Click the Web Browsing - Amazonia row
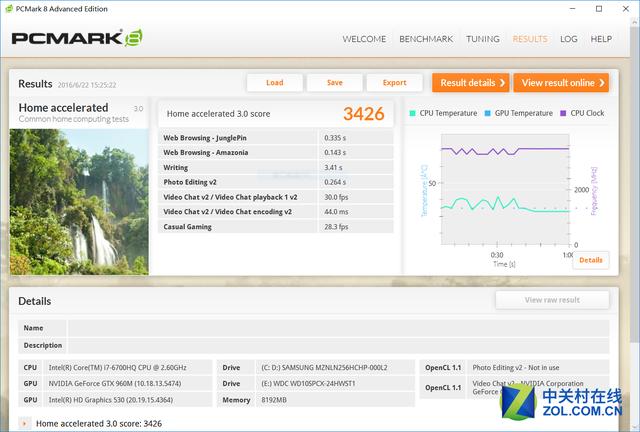Viewport: 640px width, 432px height. (276, 153)
